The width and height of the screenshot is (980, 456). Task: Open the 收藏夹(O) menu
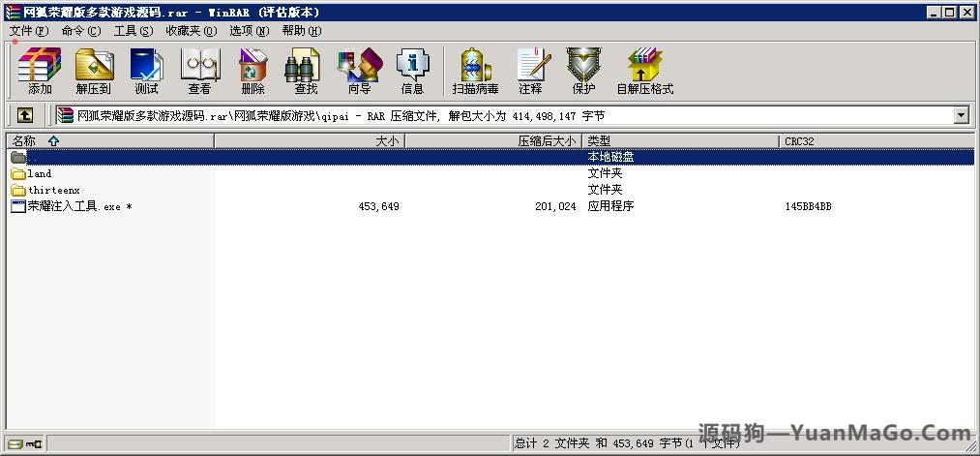click(x=192, y=31)
